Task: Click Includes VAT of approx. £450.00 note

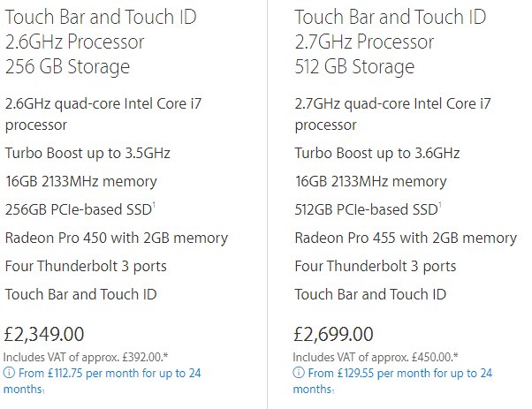Action: 376,357
